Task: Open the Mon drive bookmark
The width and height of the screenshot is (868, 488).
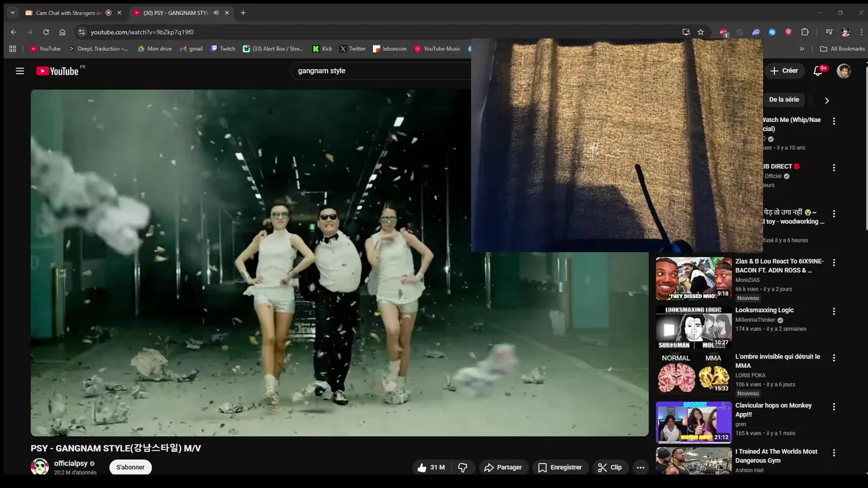Action: click(155, 49)
